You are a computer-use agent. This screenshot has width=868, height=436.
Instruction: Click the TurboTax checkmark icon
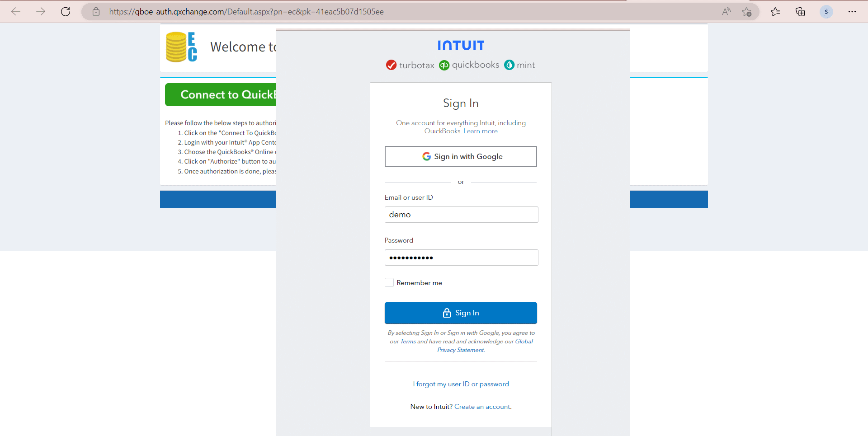click(391, 65)
